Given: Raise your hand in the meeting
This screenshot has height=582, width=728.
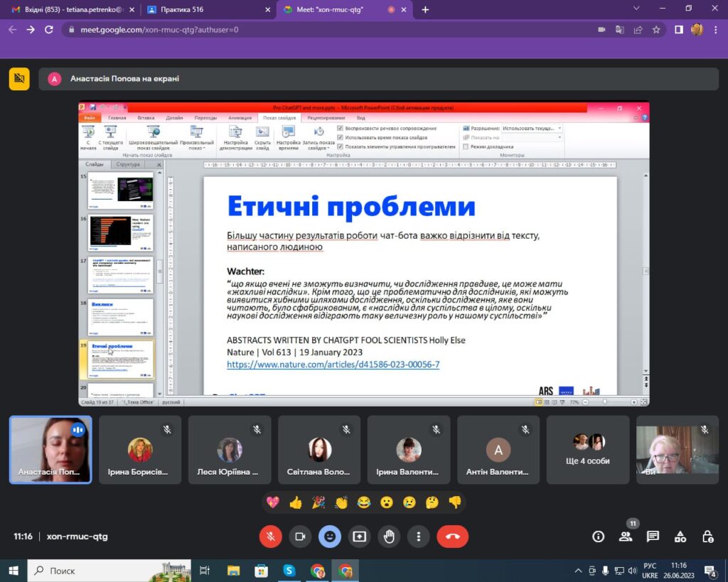Looking at the screenshot, I should (x=390, y=537).
